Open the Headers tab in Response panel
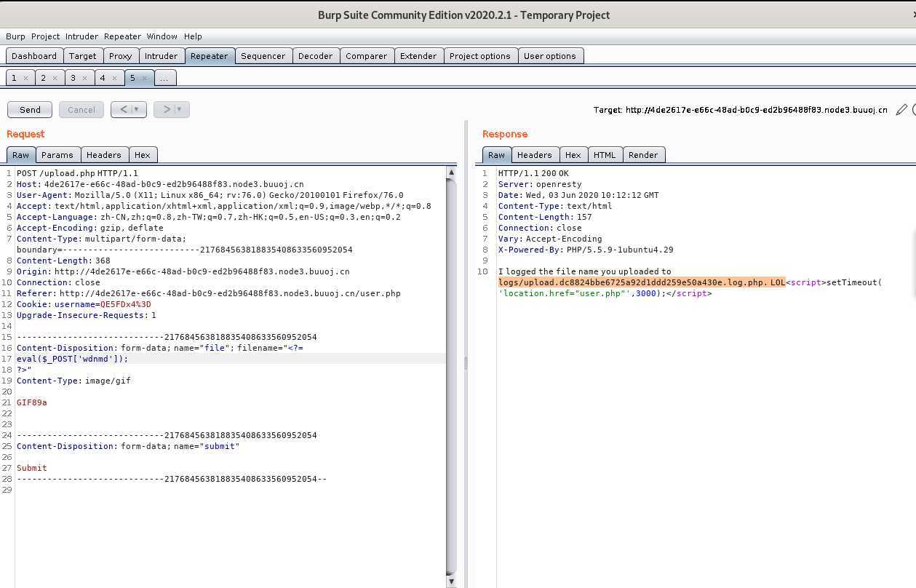 [535, 155]
